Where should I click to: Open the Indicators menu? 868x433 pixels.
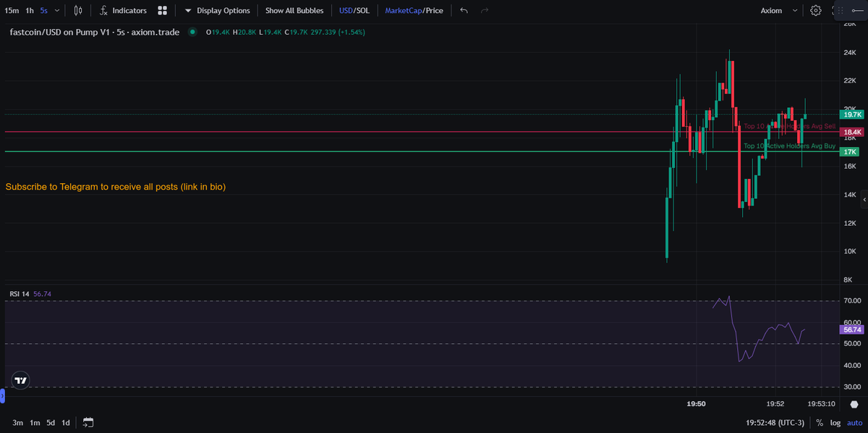(x=123, y=10)
